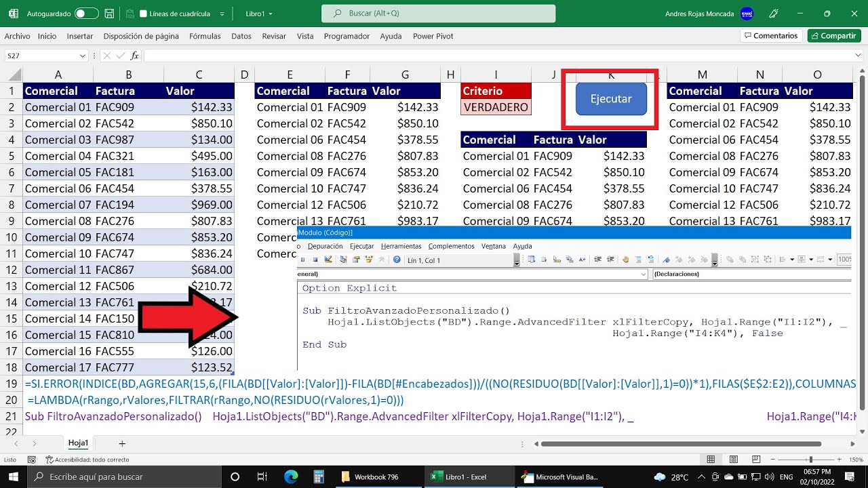Click the Comentarios button
Image resolution: width=868 pixels, height=488 pixels.
pos(771,36)
